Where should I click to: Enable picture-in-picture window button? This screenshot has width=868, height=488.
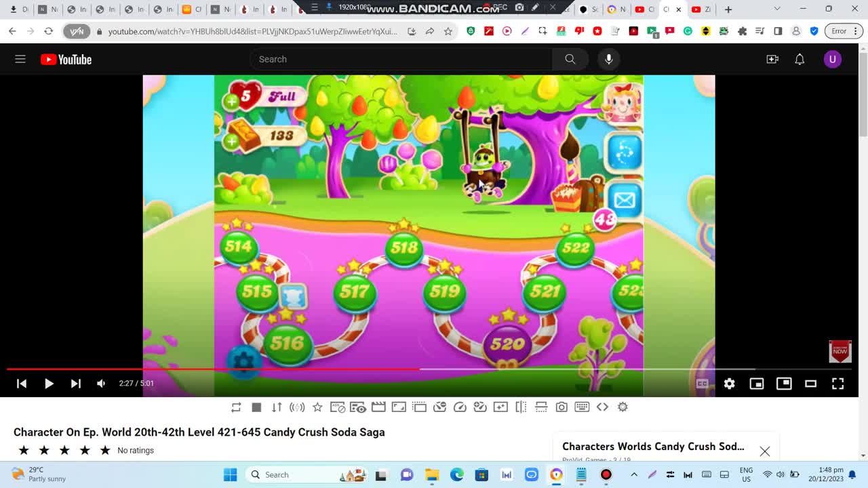tap(784, 384)
